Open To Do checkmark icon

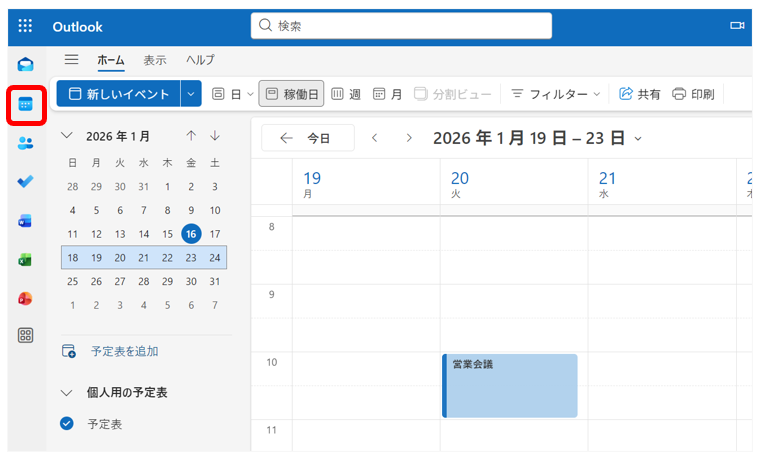[x=25, y=181]
